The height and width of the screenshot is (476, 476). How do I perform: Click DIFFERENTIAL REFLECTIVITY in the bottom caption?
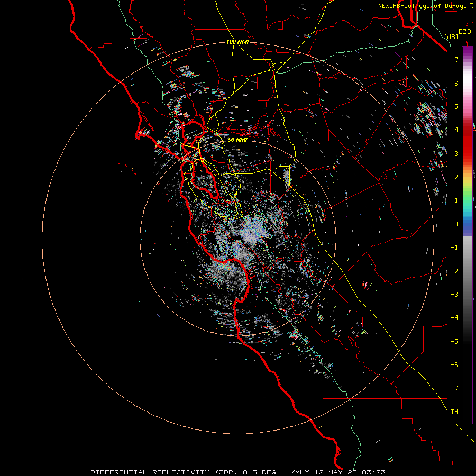150,472
